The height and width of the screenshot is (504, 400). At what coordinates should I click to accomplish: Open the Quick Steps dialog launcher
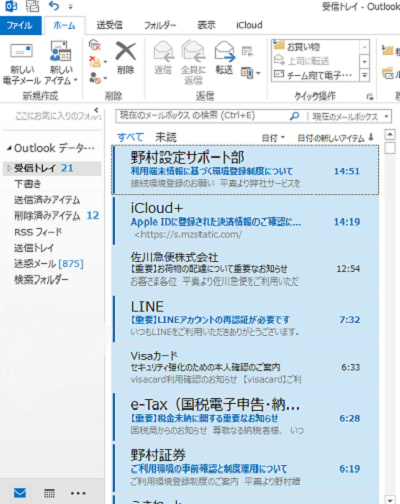[x=369, y=97]
